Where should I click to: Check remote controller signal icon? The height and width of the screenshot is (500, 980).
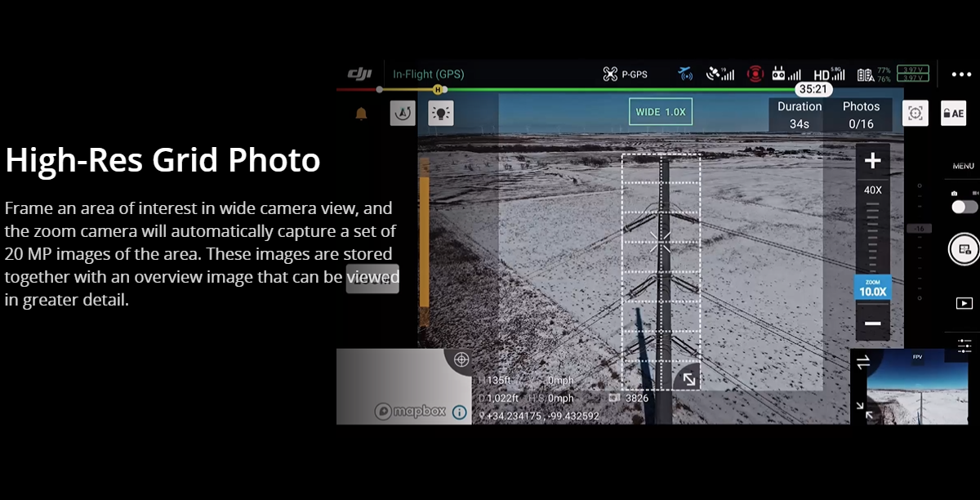tap(786, 74)
